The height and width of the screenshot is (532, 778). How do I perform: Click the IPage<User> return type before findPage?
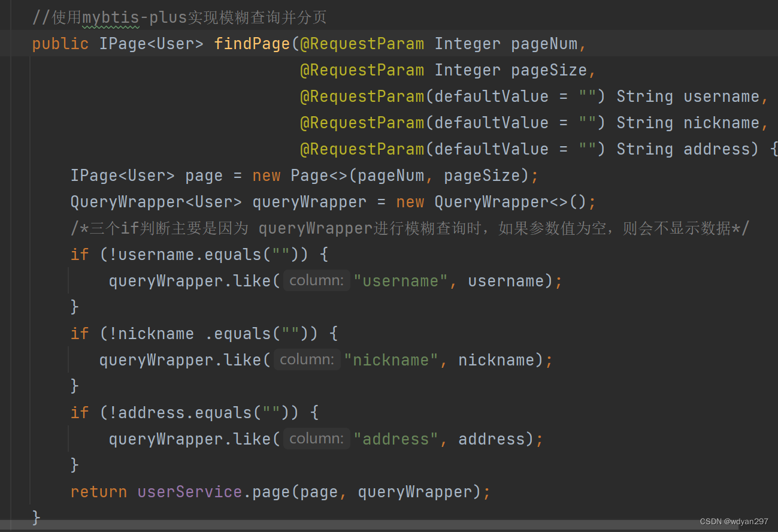pos(152,44)
